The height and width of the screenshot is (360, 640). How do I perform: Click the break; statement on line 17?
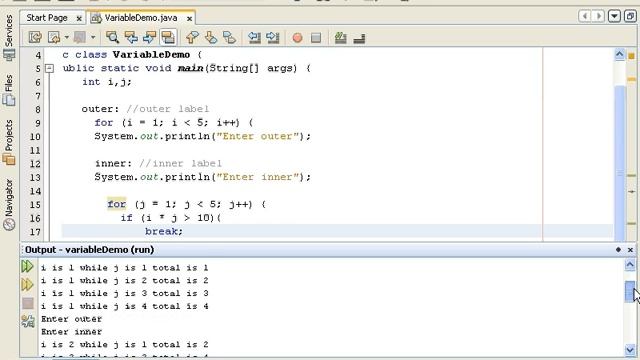[x=164, y=231]
